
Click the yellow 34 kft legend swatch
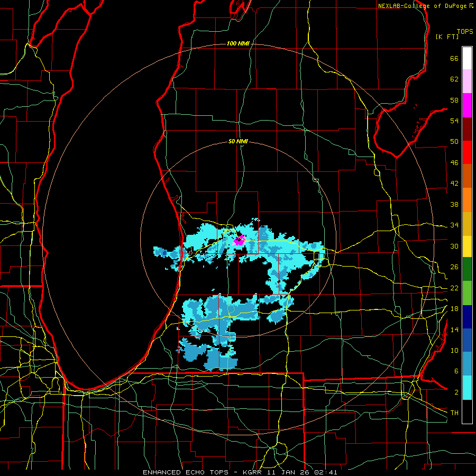(x=467, y=246)
